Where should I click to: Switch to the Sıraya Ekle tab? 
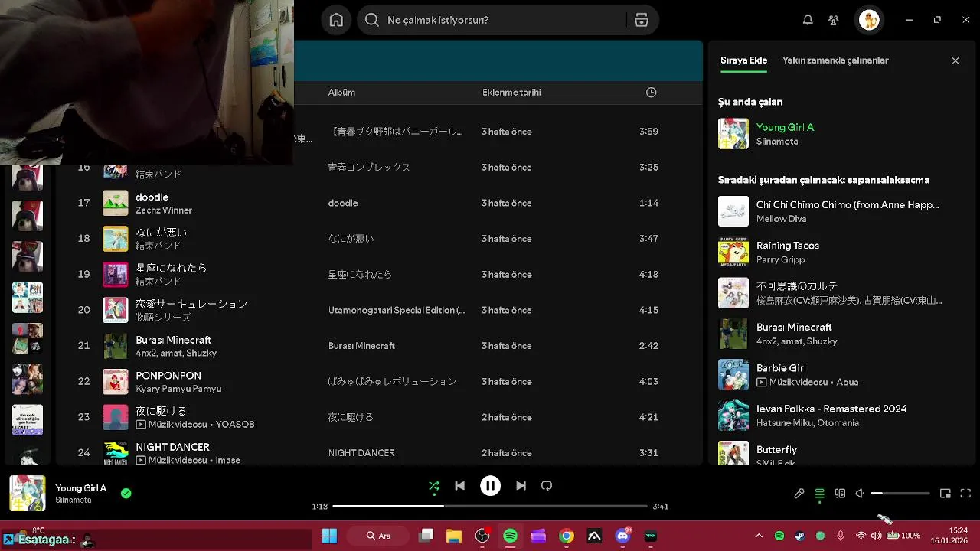pyautogui.click(x=743, y=60)
